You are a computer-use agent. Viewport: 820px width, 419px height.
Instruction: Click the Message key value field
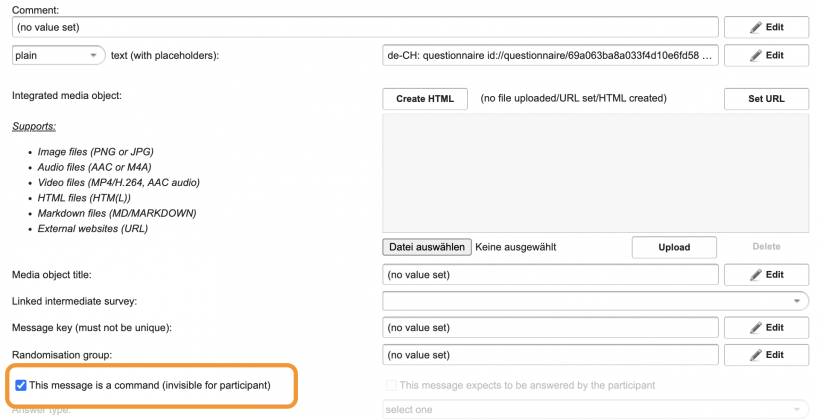click(550, 328)
